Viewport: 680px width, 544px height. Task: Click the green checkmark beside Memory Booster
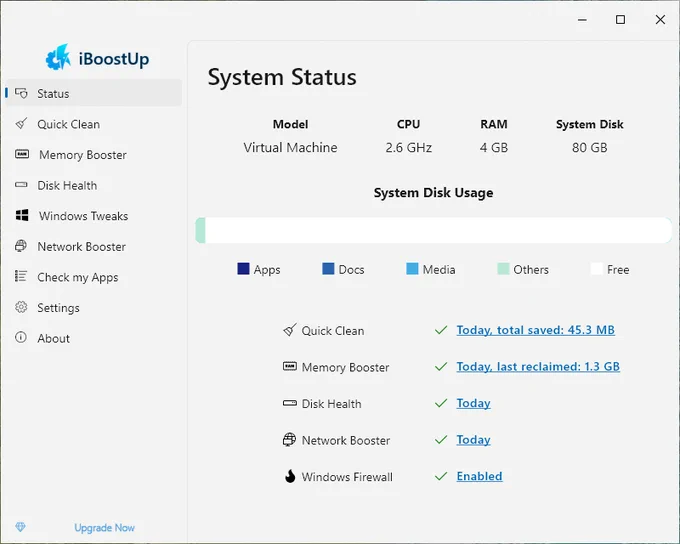[441, 367]
